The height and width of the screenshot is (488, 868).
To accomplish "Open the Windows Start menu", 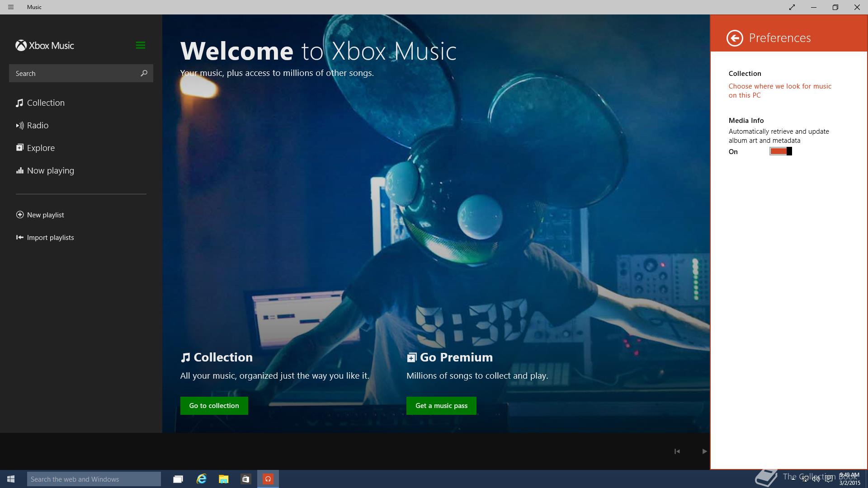I will pyautogui.click(x=11, y=479).
